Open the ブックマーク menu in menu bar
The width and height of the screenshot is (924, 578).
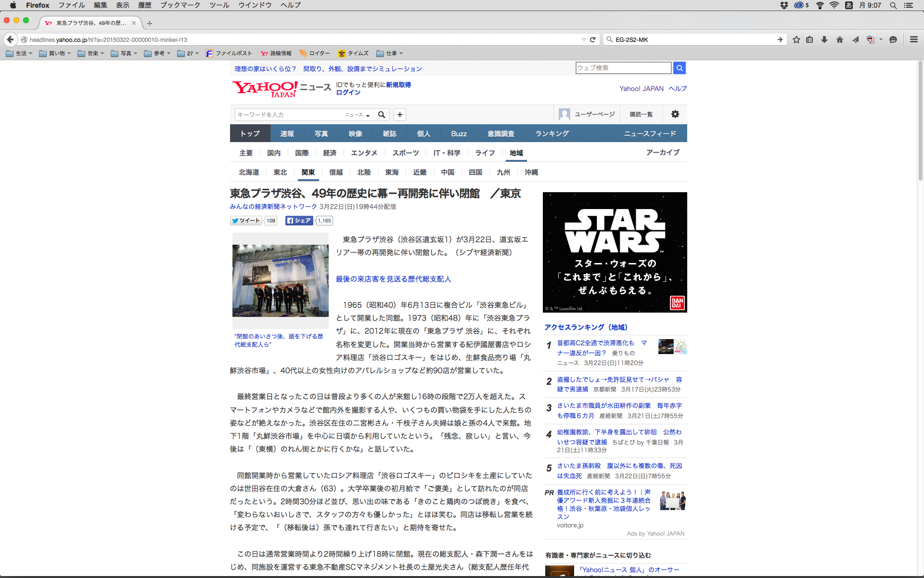point(180,5)
